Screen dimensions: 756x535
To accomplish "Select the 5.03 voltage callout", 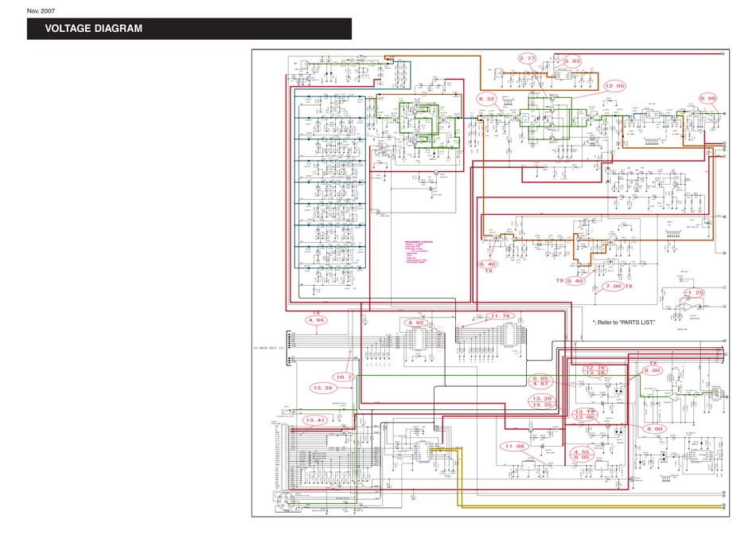I will point(572,59).
